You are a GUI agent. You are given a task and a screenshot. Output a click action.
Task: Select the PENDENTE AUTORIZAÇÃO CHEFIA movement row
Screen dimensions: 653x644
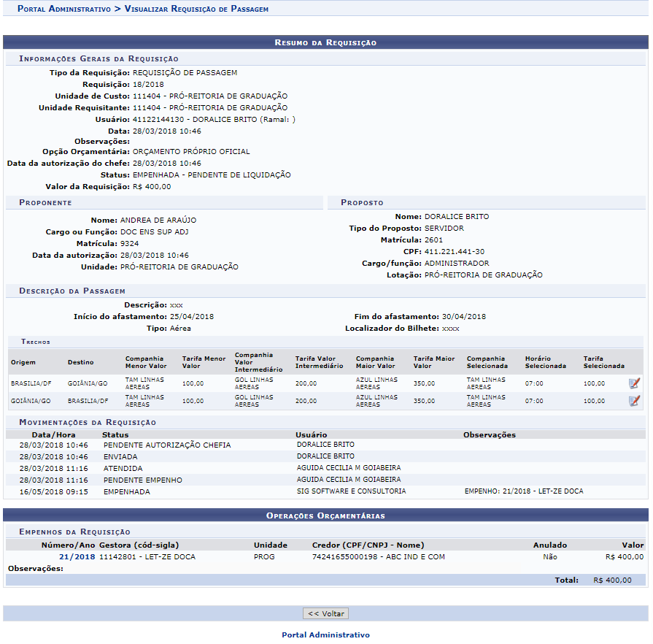click(166, 445)
